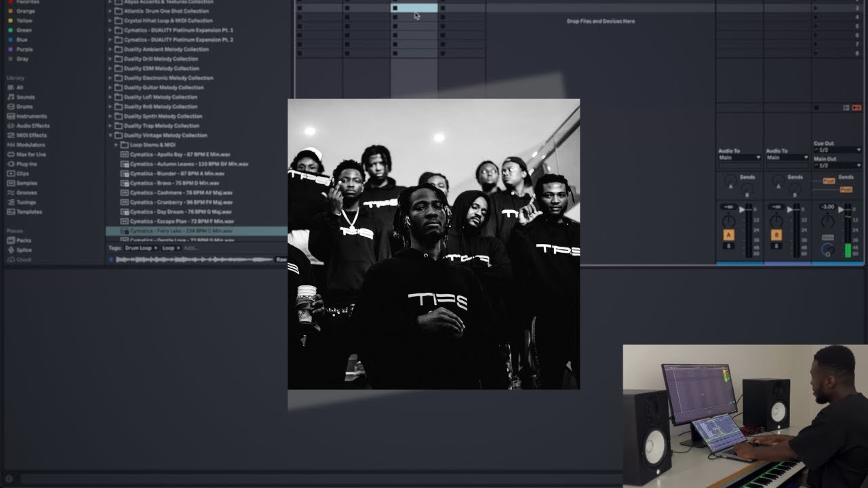Image resolution: width=868 pixels, height=488 pixels.
Task: Toggle Back to Arrangement button
Action: pyautogui.click(x=856, y=108)
